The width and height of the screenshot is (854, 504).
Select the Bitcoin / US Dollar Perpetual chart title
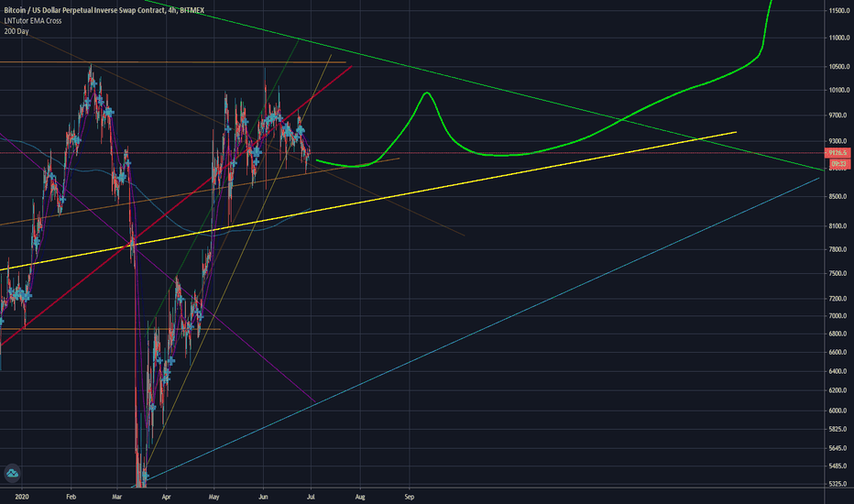point(104,10)
